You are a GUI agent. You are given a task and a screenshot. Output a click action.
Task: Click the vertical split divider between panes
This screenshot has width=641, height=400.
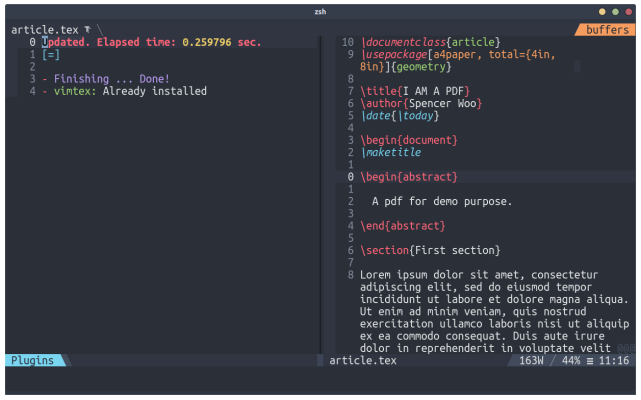tap(321, 194)
